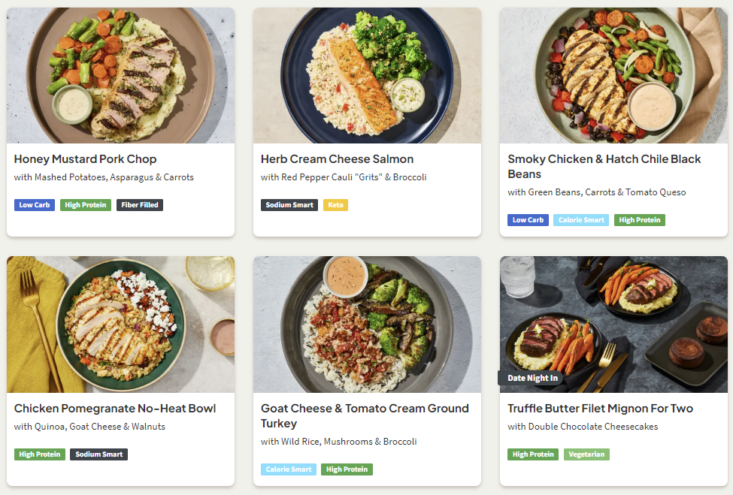Open Truffle Butter Filet Mignon For Two title

pos(600,408)
